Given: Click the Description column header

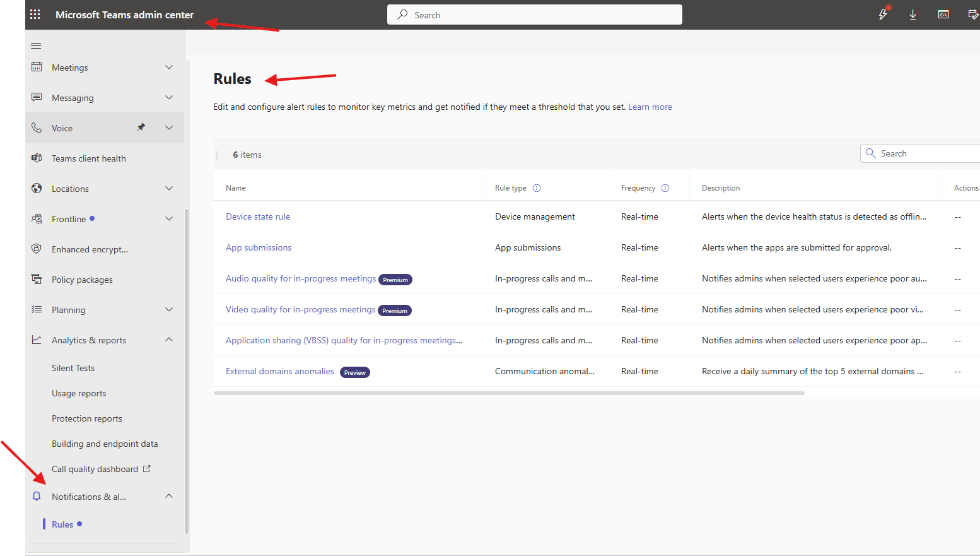Looking at the screenshot, I should 721,188.
